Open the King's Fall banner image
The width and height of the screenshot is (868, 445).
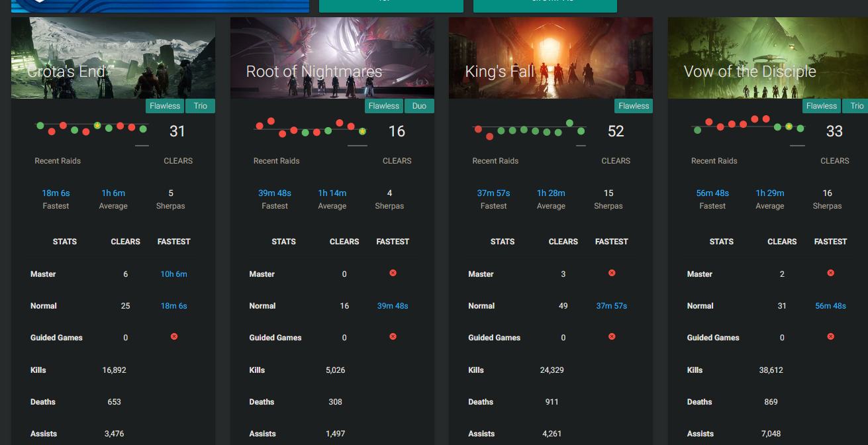(x=551, y=58)
